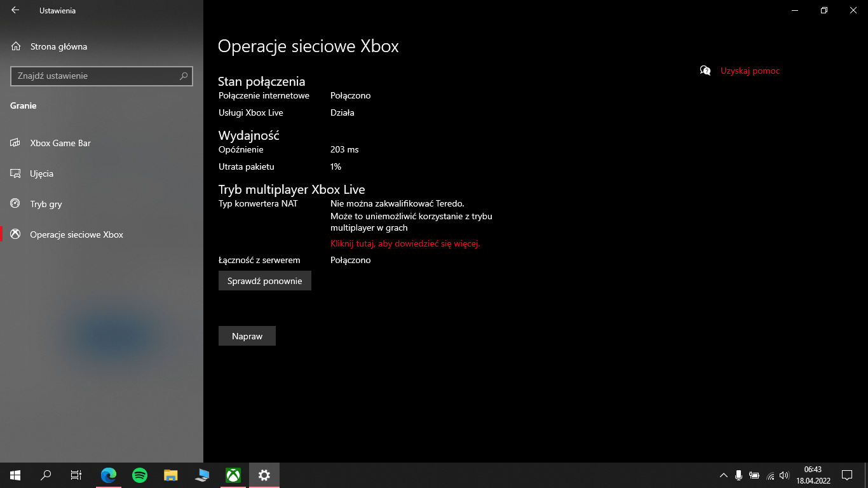Go back using the Ustawienia back arrow
868x488 pixels.
(x=15, y=10)
